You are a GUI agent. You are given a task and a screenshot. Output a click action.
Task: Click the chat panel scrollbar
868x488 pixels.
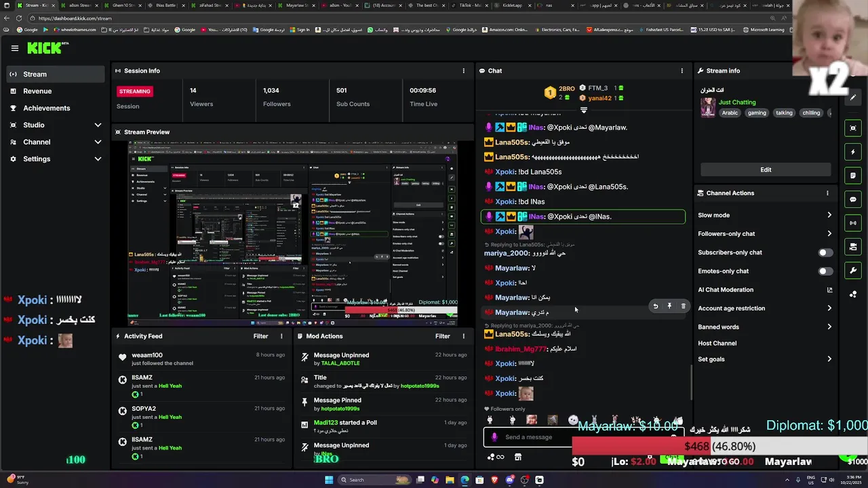(691, 382)
